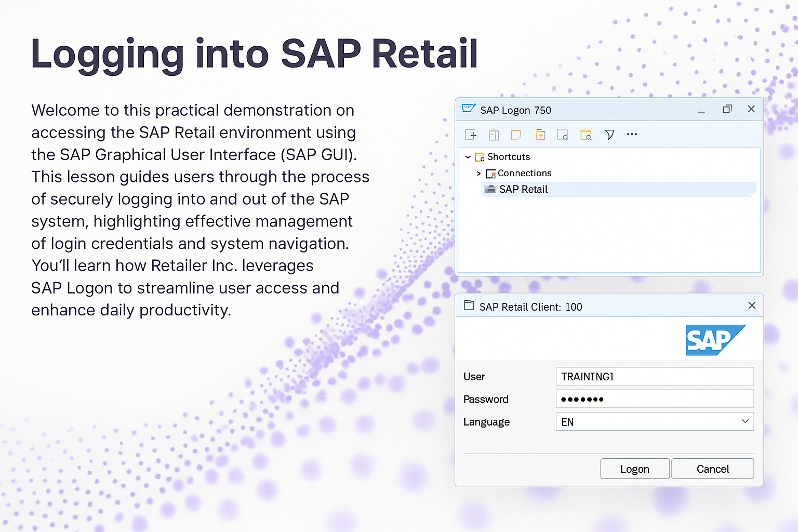Click the yellow folder with plus icon
Image resolution: width=798 pixels, height=532 pixels.
(x=540, y=135)
